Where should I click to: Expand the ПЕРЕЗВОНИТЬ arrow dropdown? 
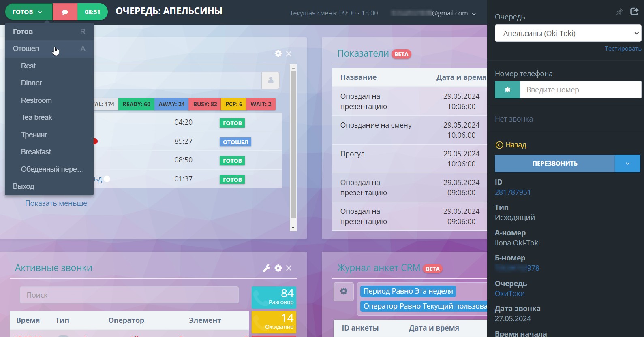[x=627, y=164]
